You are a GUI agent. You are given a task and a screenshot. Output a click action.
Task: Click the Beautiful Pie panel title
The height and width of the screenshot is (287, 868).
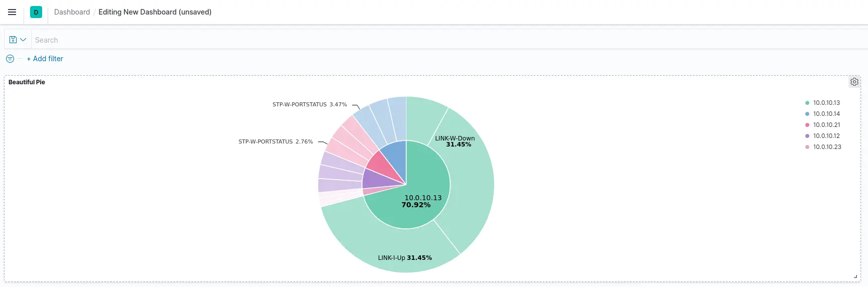tap(27, 82)
